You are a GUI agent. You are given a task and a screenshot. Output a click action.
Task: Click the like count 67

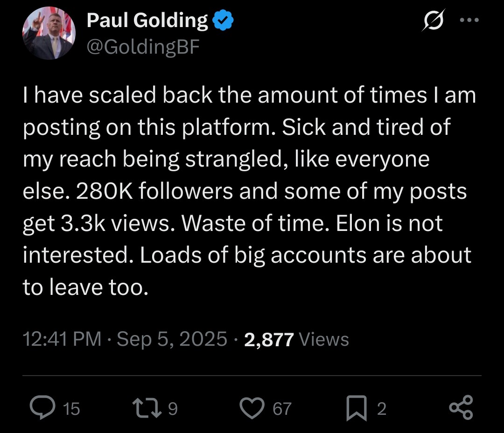282,409
